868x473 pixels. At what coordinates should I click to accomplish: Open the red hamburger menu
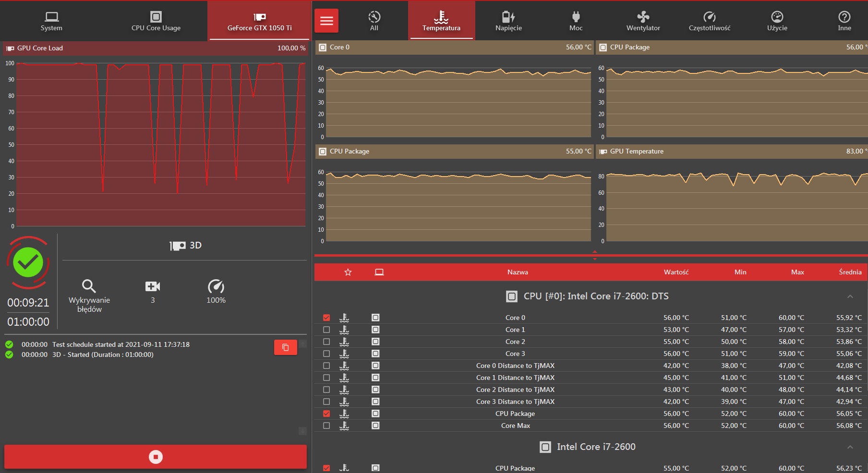click(326, 21)
